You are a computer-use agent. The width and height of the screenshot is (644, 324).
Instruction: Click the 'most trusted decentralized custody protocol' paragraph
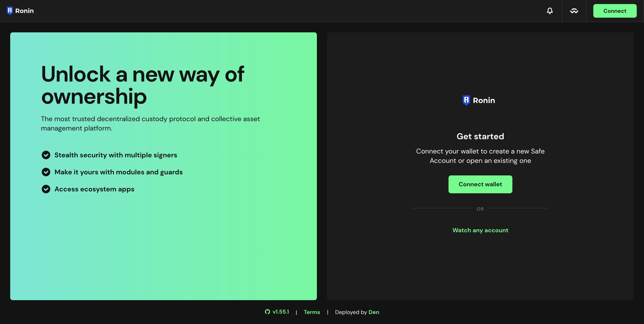[151, 123]
